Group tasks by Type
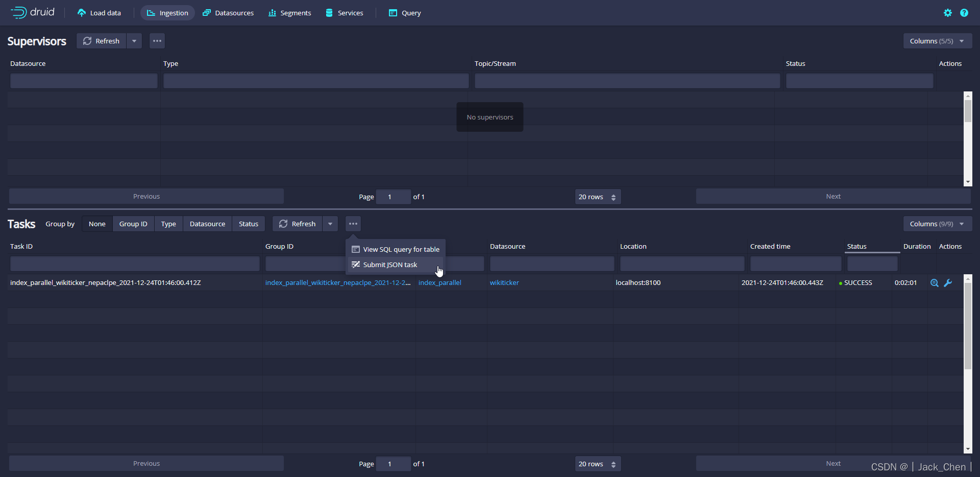The width and height of the screenshot is (980, 477). [168, 224]
